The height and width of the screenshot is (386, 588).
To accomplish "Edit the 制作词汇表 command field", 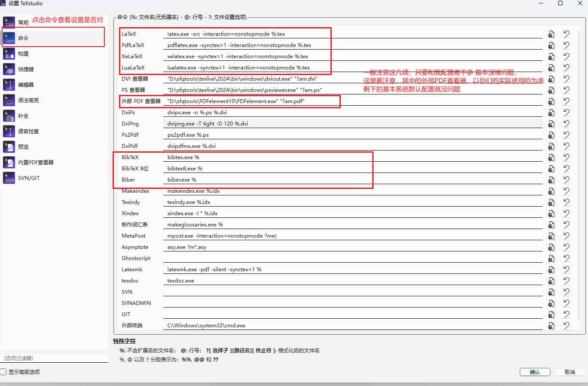I will (x=353, y=224).
